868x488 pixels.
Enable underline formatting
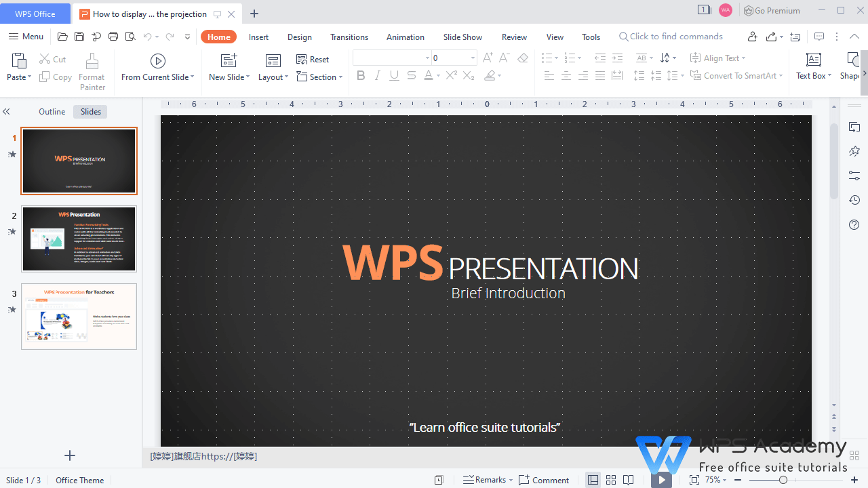click(x=394, y=75)
